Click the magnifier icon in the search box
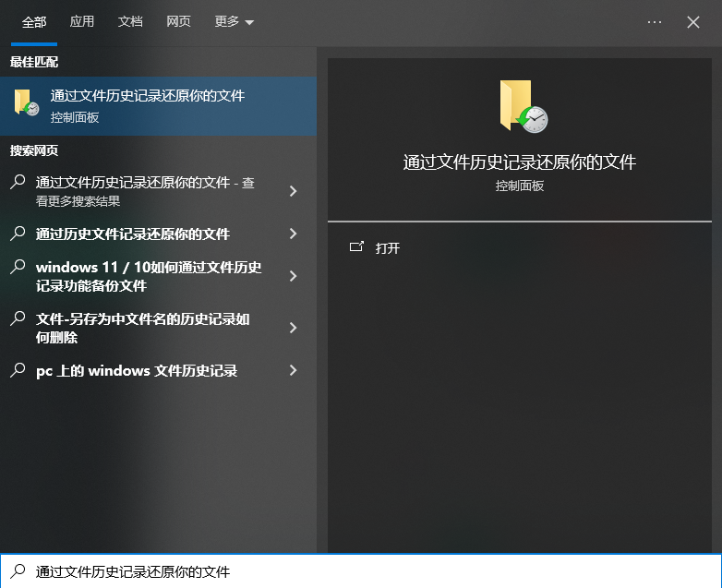This screenshot has width=722, height=588. (18, 571)
